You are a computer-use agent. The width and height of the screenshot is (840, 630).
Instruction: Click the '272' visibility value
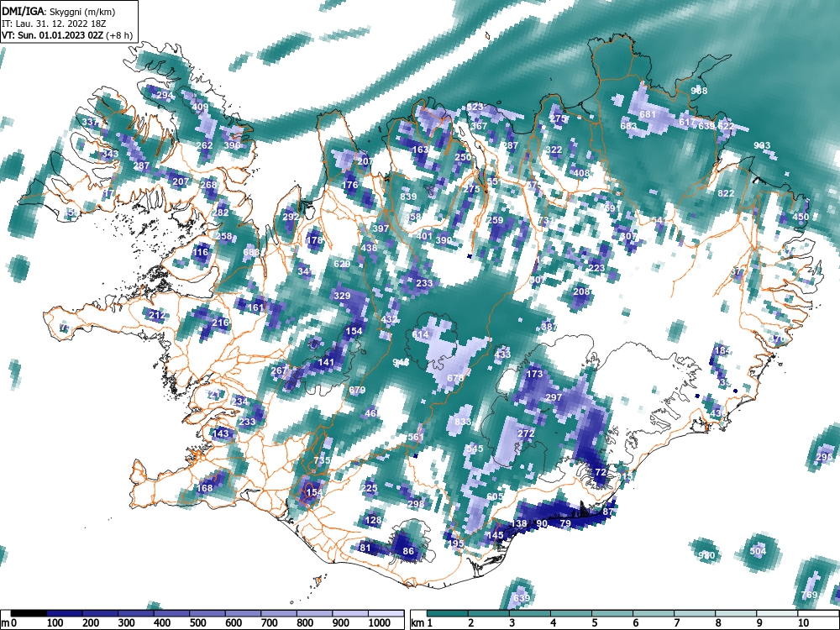[526, 433]
